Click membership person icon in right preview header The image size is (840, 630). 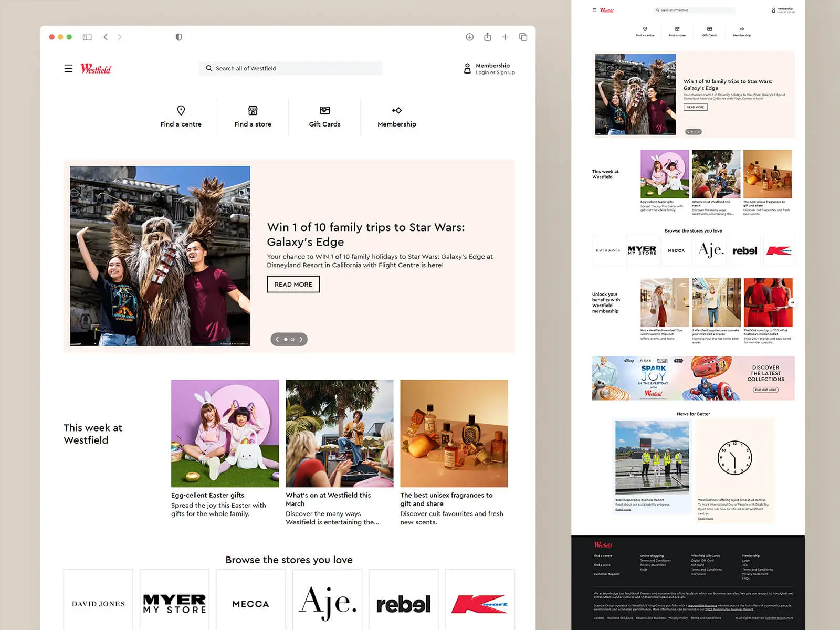pos(773,10)
